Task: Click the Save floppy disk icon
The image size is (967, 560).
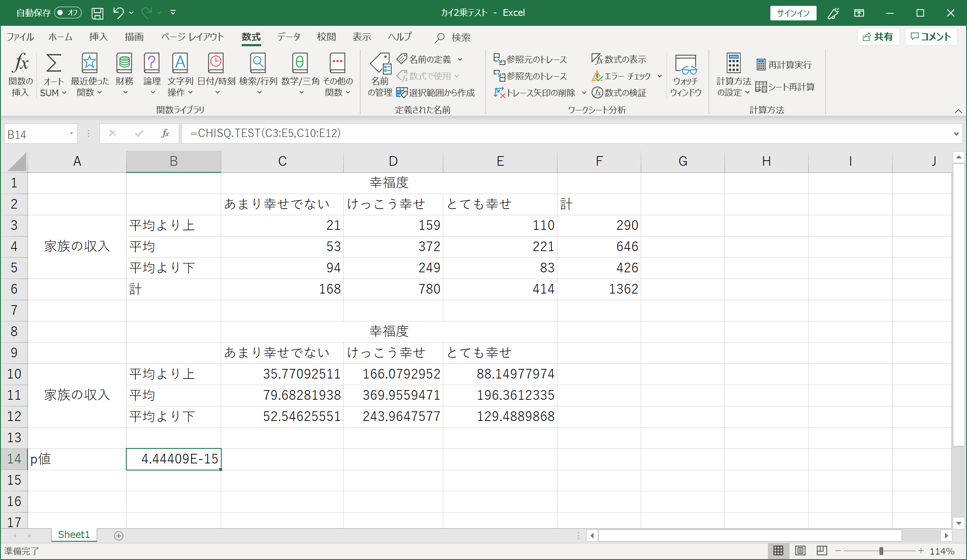Action: pos(97,13)
